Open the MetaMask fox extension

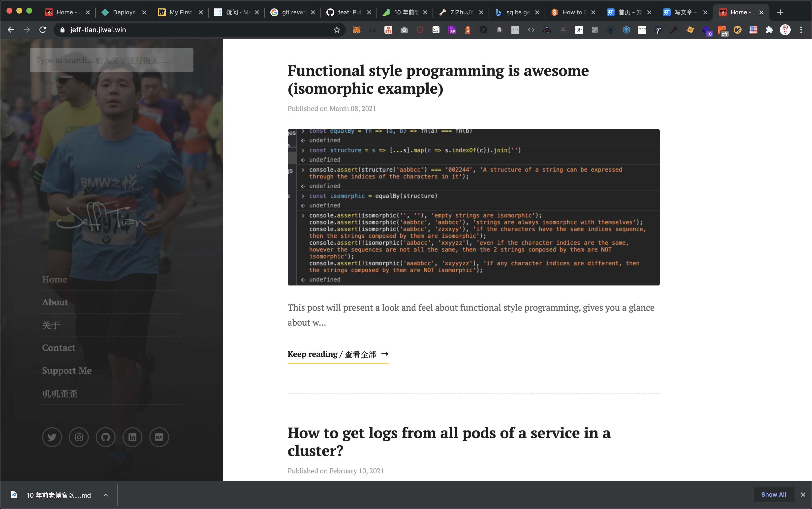click(x=356, y=30)
